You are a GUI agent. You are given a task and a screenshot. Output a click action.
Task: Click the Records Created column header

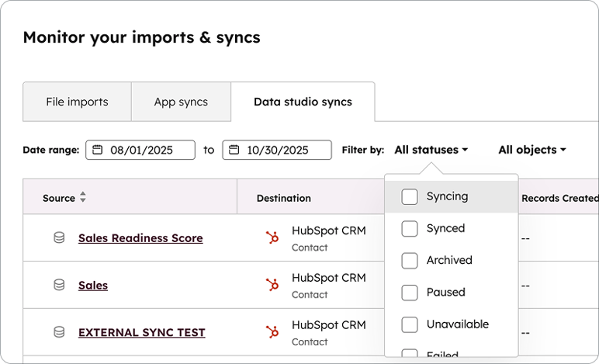coord(560,198)
